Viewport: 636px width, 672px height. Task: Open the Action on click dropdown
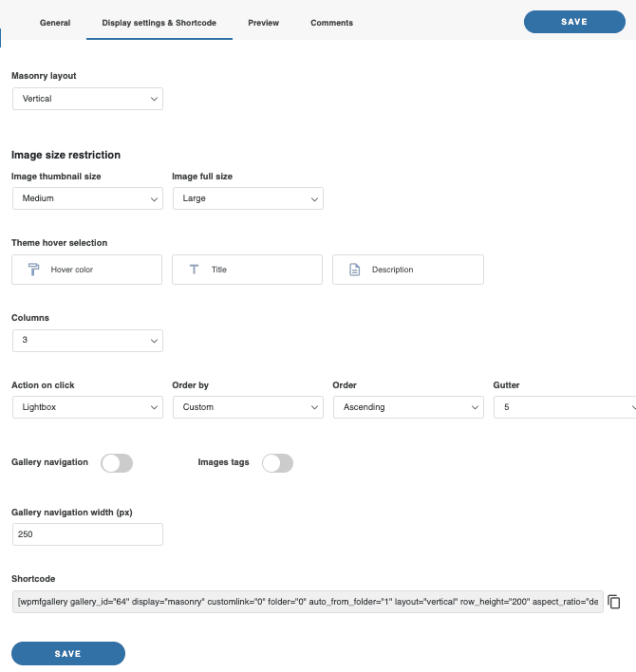(x=87, y=407)
